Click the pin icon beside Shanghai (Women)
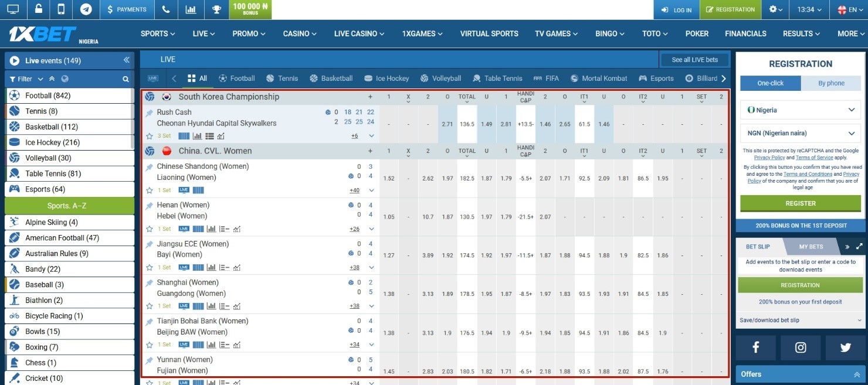 [150, 283]
